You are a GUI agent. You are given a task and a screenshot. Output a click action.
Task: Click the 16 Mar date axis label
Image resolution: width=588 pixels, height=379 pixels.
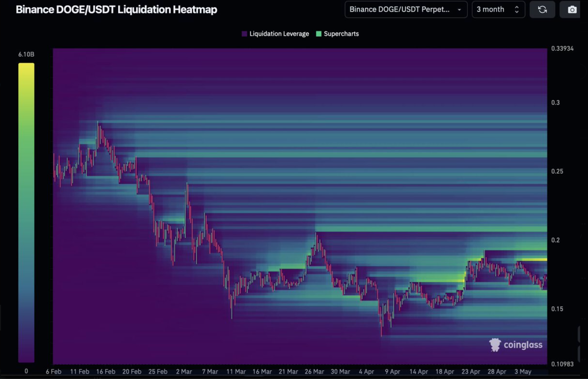click(262, 372)
